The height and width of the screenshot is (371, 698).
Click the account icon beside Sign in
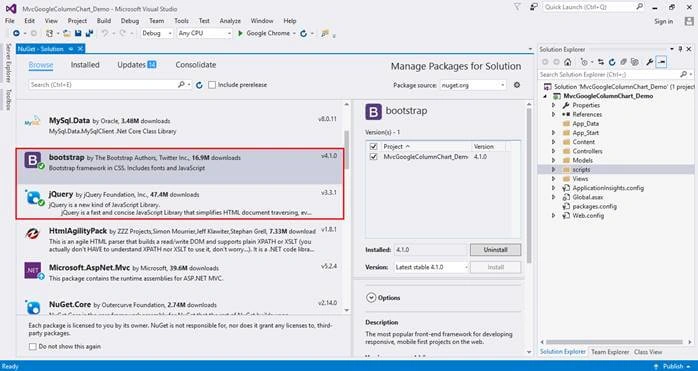click(689, 21)
